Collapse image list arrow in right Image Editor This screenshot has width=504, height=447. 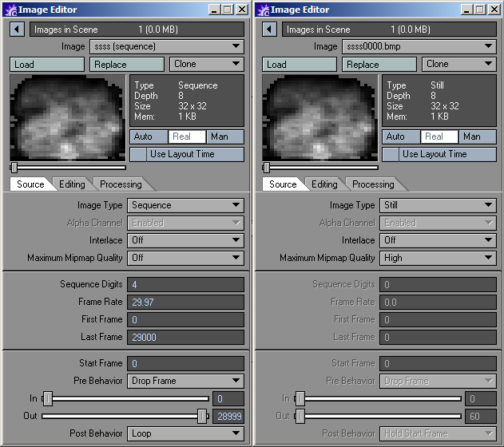click(269, 30)
